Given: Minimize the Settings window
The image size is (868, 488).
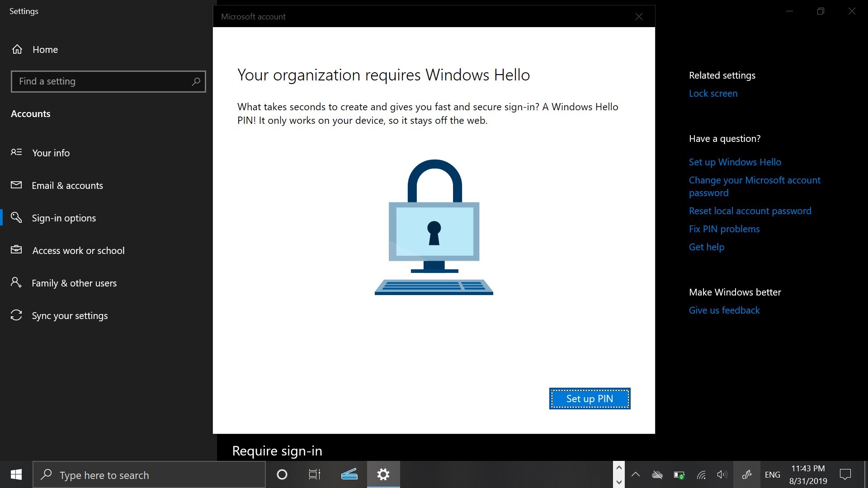Looking at the screenshot, I should coord(789,11).
